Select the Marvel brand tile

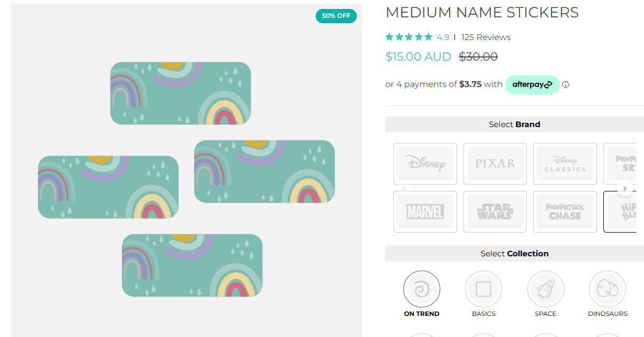click(x=425, y=211)
